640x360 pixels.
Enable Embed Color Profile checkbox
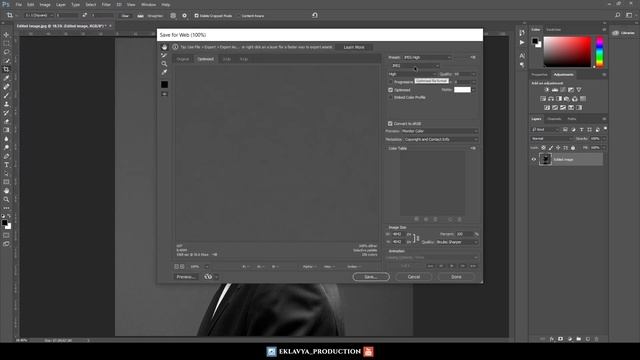tap(390, 98)
